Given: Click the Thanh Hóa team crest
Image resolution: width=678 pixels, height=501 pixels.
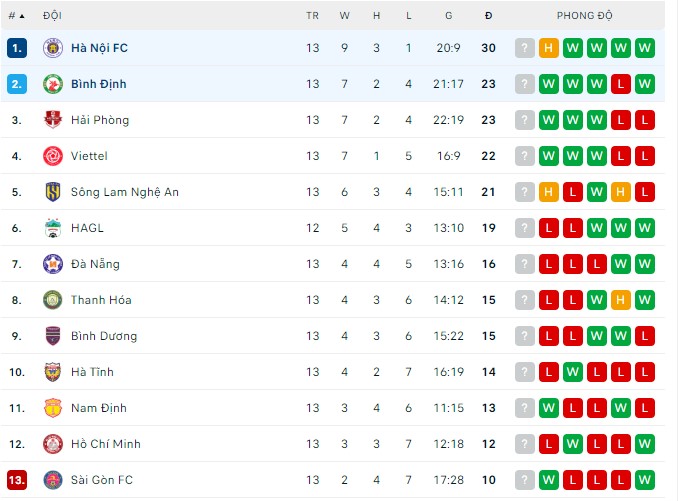Looking at the screenshot, I should [x=52, y=300].
